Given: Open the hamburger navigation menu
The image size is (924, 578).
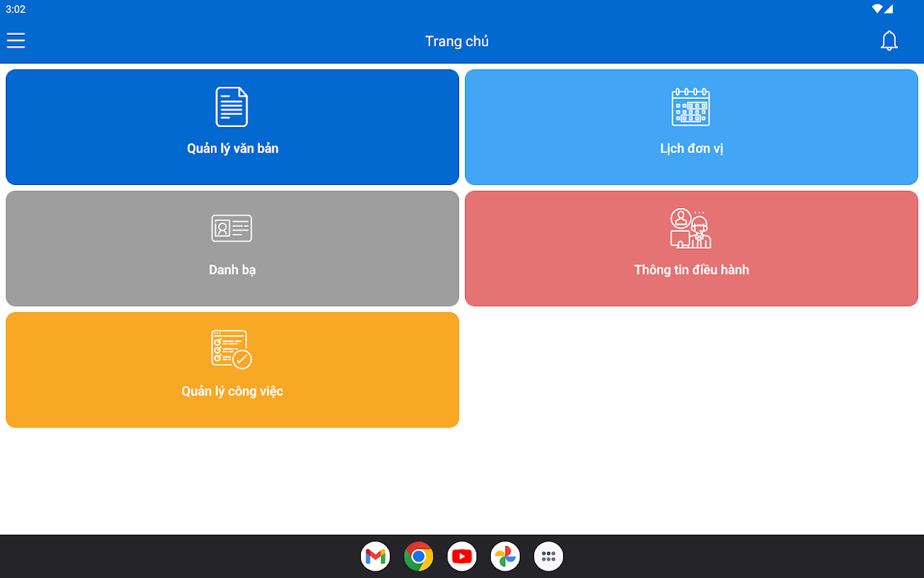Looking at the screenshot, I should (16, 40).
